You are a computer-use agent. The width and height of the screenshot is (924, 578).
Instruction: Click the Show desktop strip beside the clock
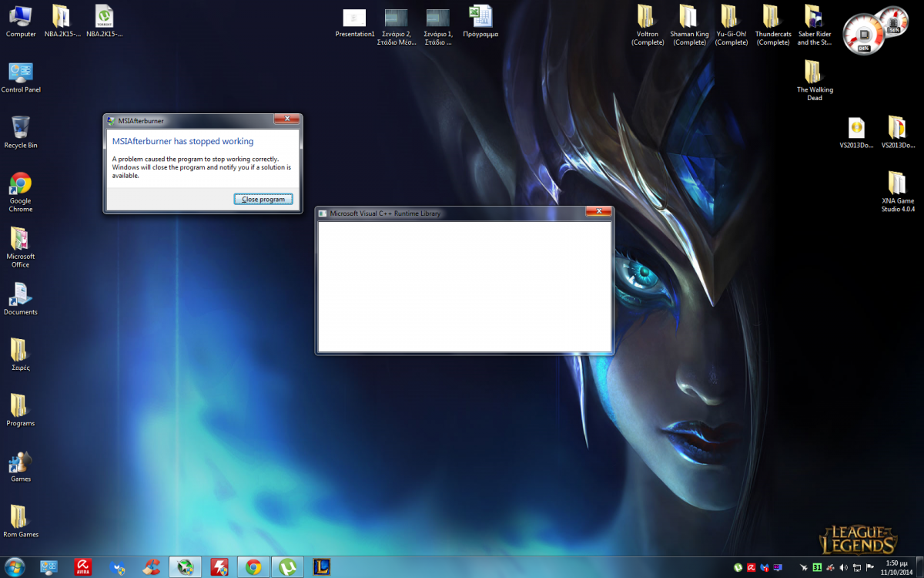pyautogui.click(x=919, y=567)
